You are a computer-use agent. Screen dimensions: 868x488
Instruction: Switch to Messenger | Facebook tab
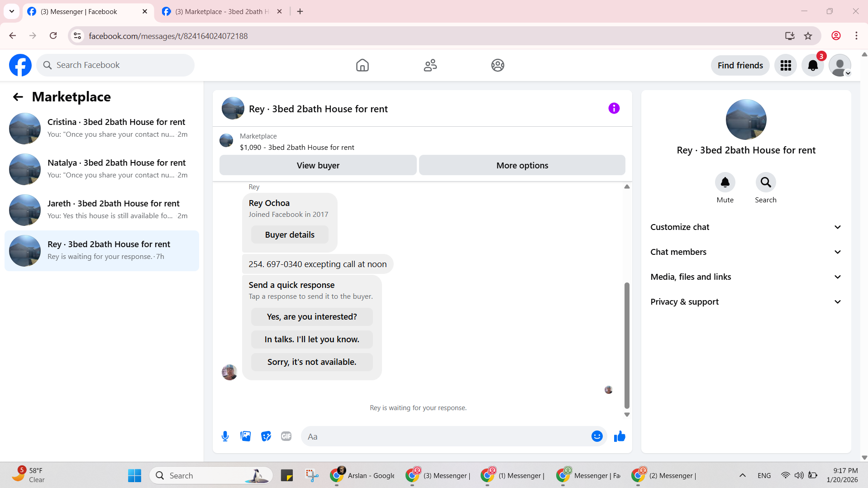[88, 12]
